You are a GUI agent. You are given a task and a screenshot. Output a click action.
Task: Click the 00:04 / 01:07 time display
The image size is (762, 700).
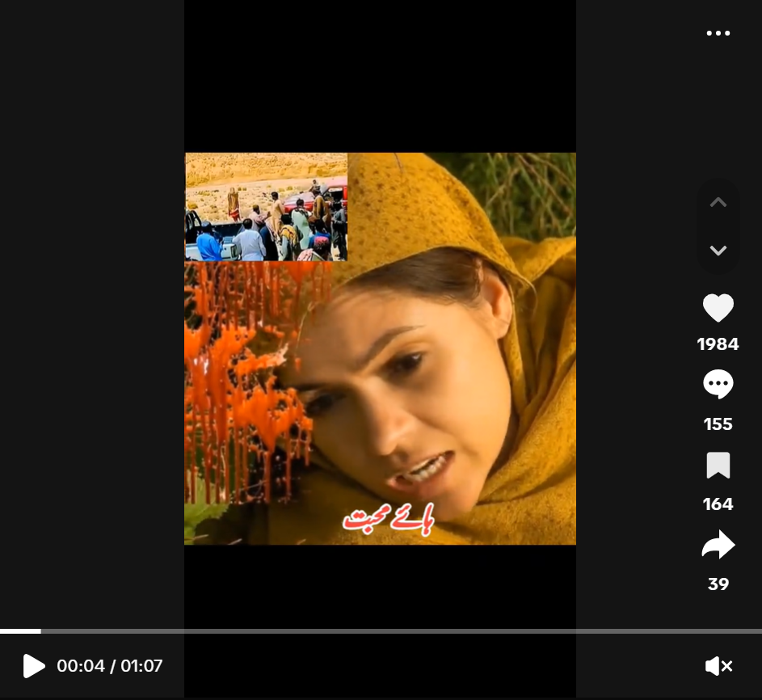109,666
